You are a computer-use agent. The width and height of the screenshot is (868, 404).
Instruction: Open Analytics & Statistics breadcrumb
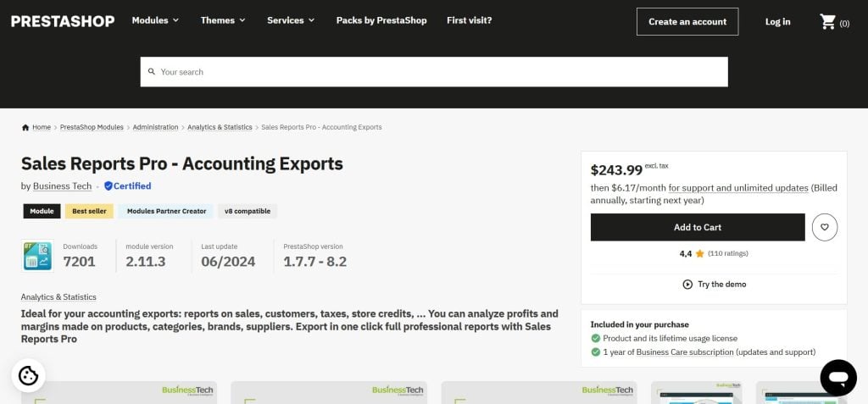(x=220, y=127)
